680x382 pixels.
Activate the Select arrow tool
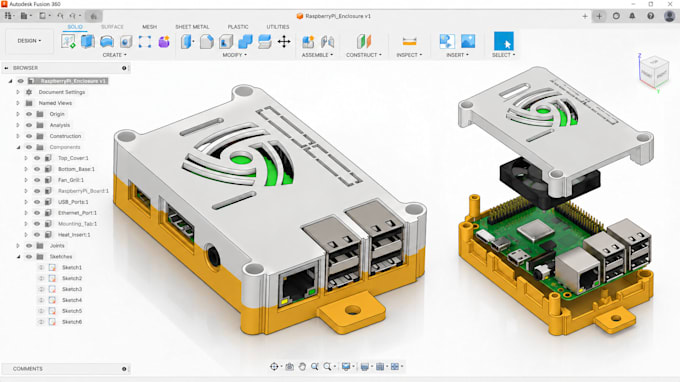(504, 41)
